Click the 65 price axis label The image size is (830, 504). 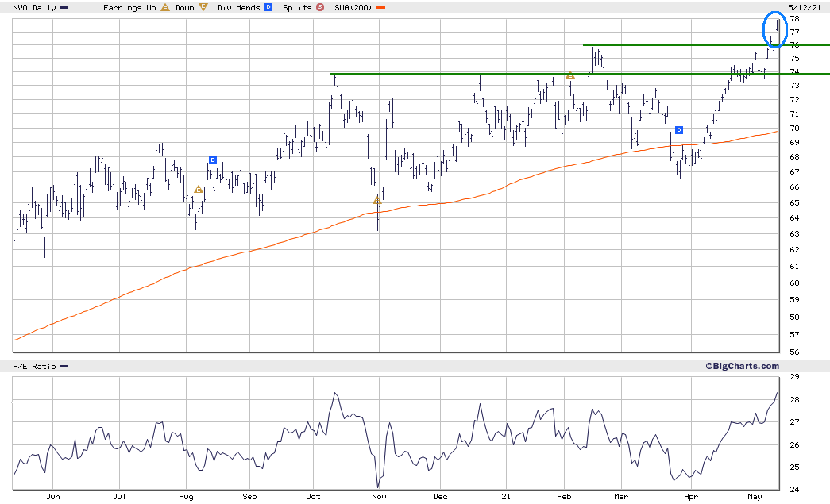[794, 202]
